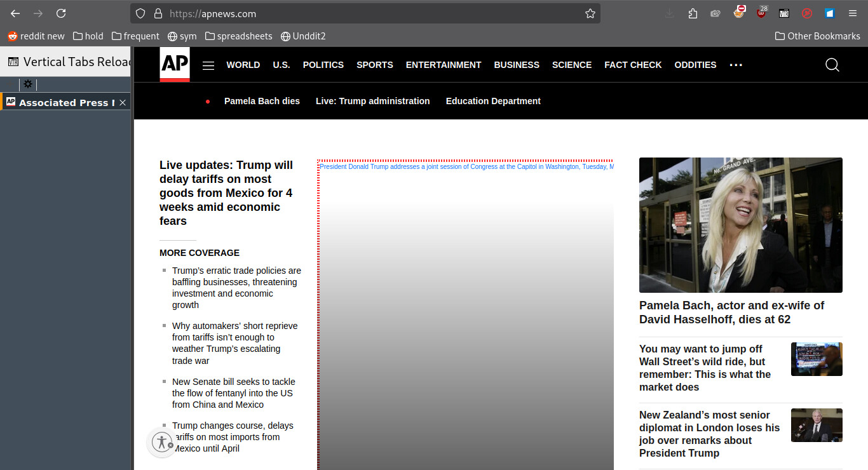Click the Pamela Bach dies trending link
The width and height of the screenshot is (868, 470).
click(262, 101)
